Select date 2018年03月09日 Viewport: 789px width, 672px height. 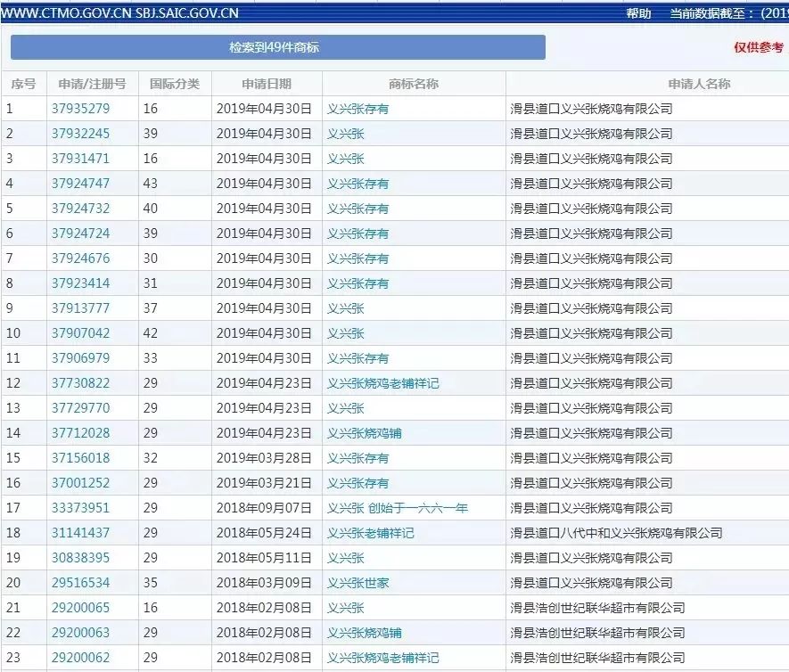pos(264,583)
